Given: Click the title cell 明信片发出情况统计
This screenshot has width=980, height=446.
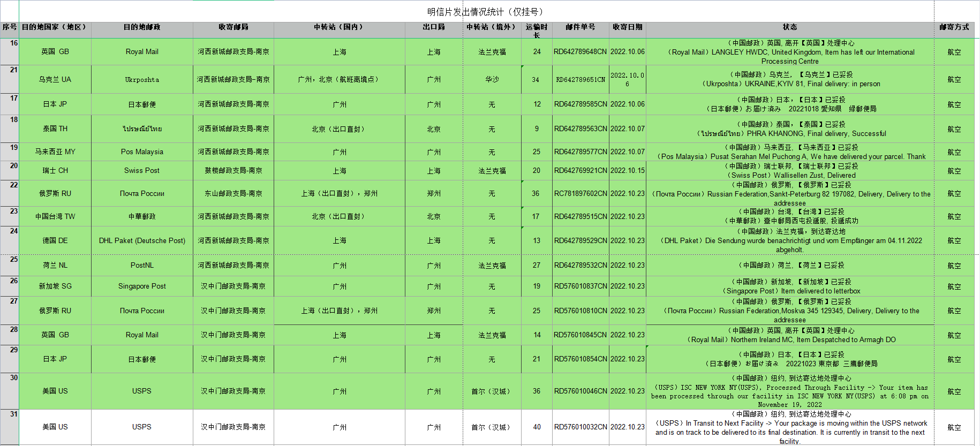Looking at the screenshot, I should coord(485,12).
